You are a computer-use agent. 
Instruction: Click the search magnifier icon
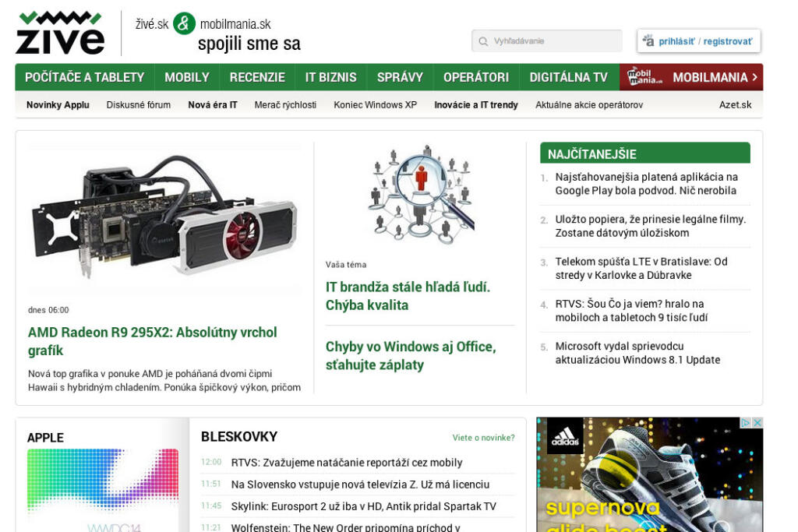(x=483, y=41)
